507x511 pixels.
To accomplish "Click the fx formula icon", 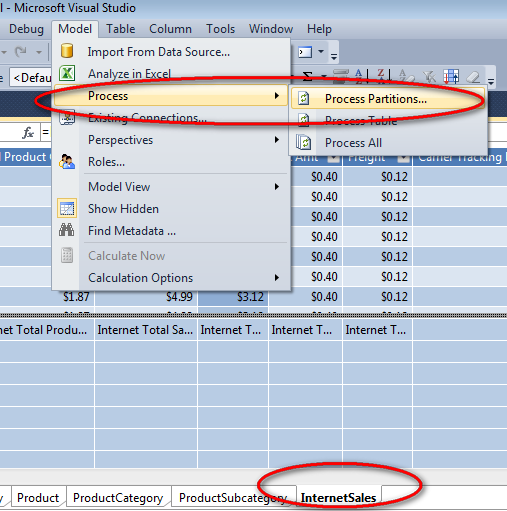I will click(x=28, y=133).
